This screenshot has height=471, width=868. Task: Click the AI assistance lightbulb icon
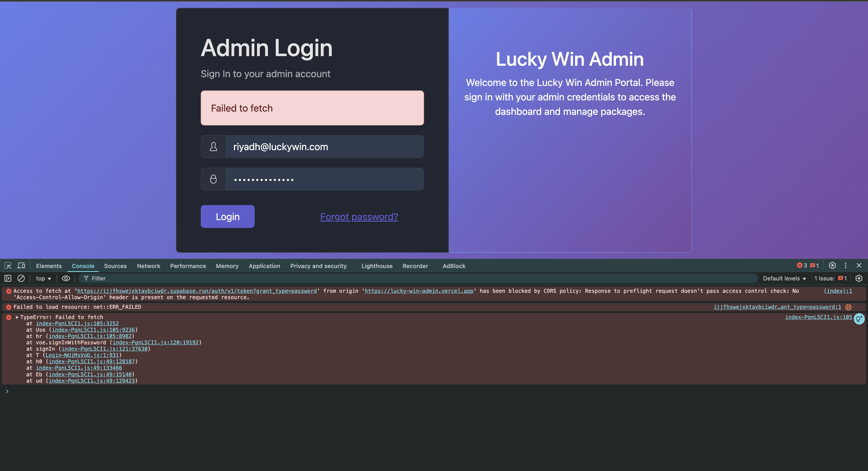[859, 319]
